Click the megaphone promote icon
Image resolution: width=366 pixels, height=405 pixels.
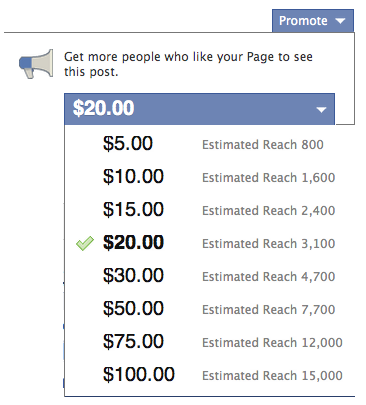click(36, 64)
